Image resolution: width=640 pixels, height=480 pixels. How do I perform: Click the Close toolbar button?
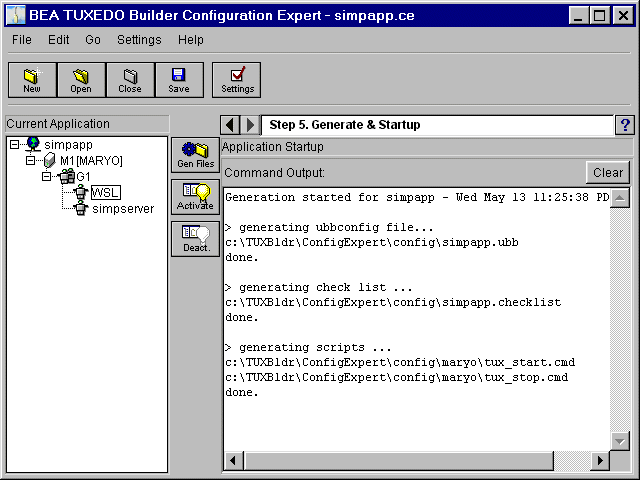130,80
